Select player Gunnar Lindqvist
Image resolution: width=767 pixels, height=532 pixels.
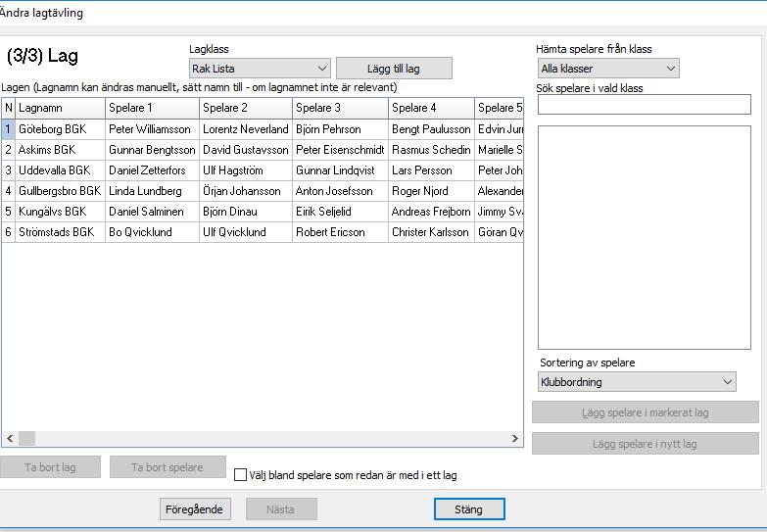pyautogui.click(x=341, y=170)
